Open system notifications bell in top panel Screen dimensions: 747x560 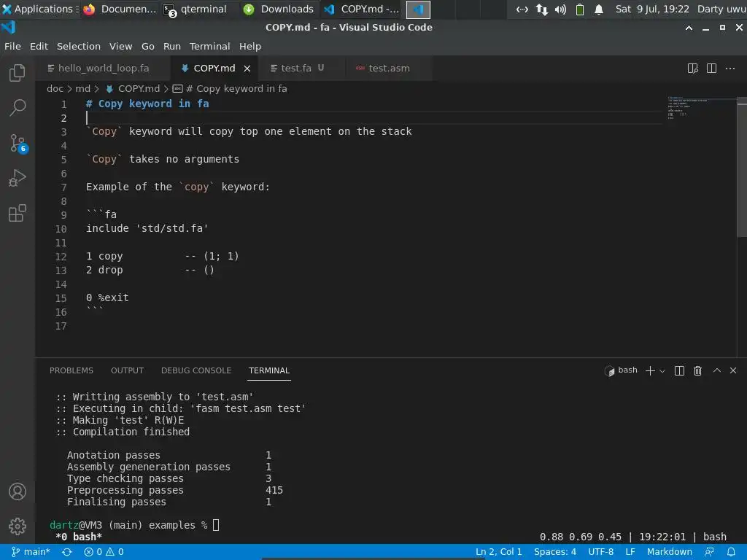(x=599, y=9)
